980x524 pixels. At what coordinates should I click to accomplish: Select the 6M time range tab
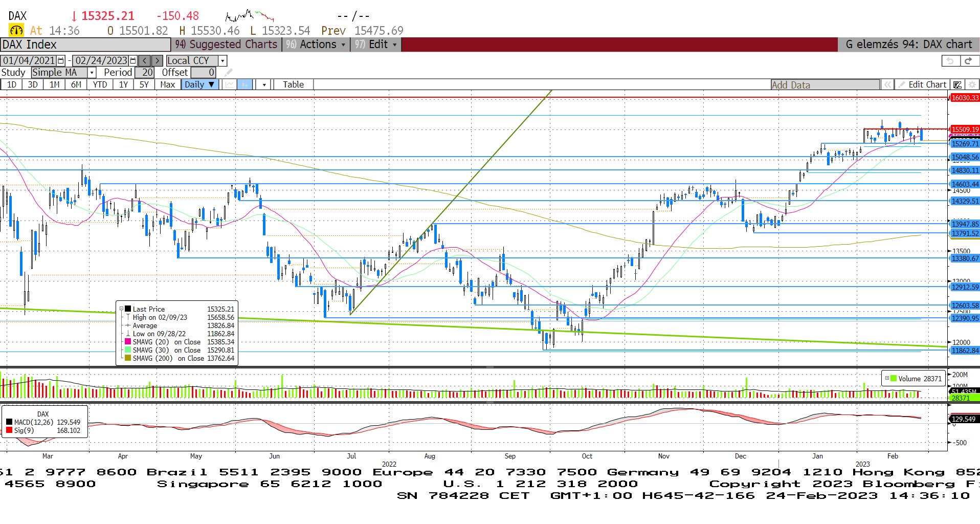click(x=76, y=84)
